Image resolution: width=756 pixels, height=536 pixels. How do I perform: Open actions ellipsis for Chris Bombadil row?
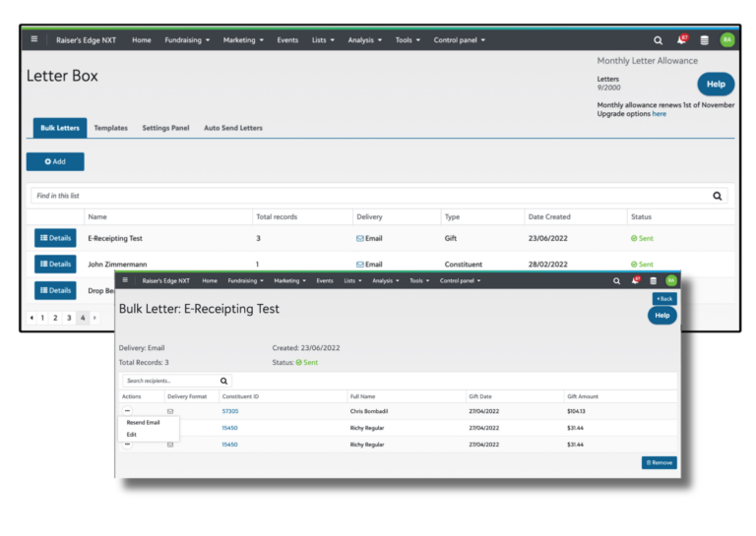pos(127,410)
